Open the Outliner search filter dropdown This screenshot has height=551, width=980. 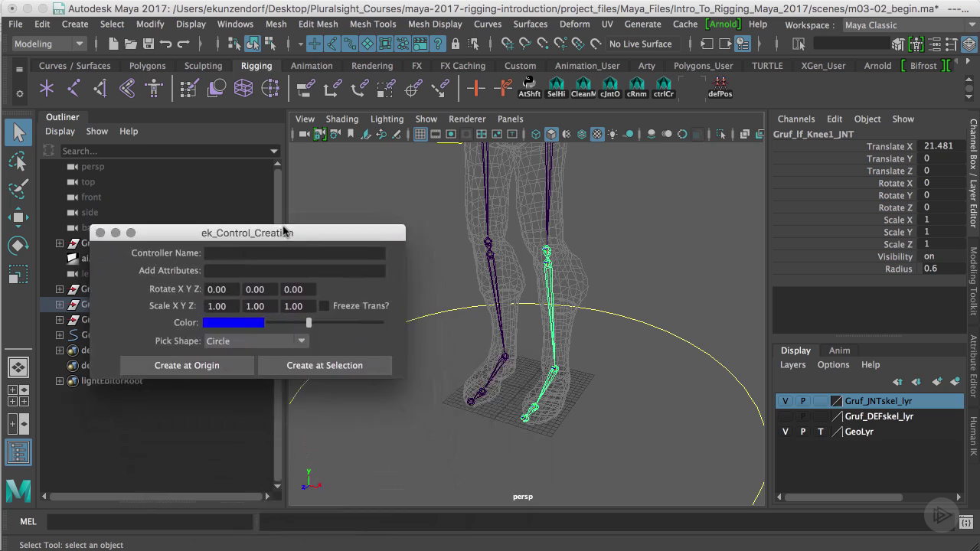click(274, 152)
